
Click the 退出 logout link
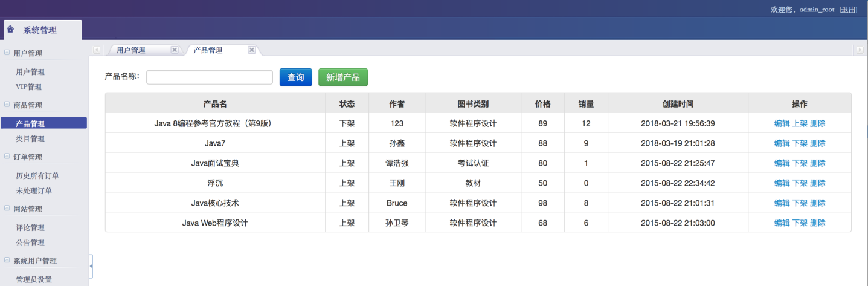[x=848, y=10]
